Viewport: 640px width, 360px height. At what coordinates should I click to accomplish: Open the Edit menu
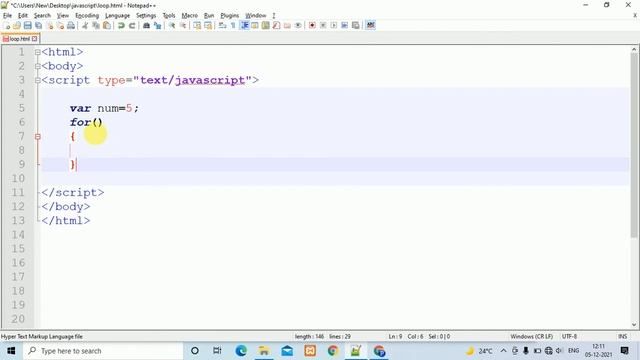[x=23, y=16]
